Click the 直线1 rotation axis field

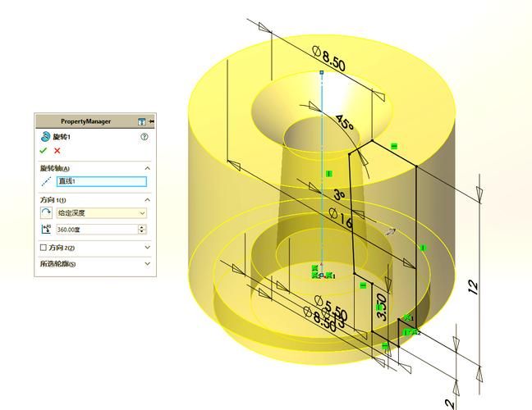[101, 181]
